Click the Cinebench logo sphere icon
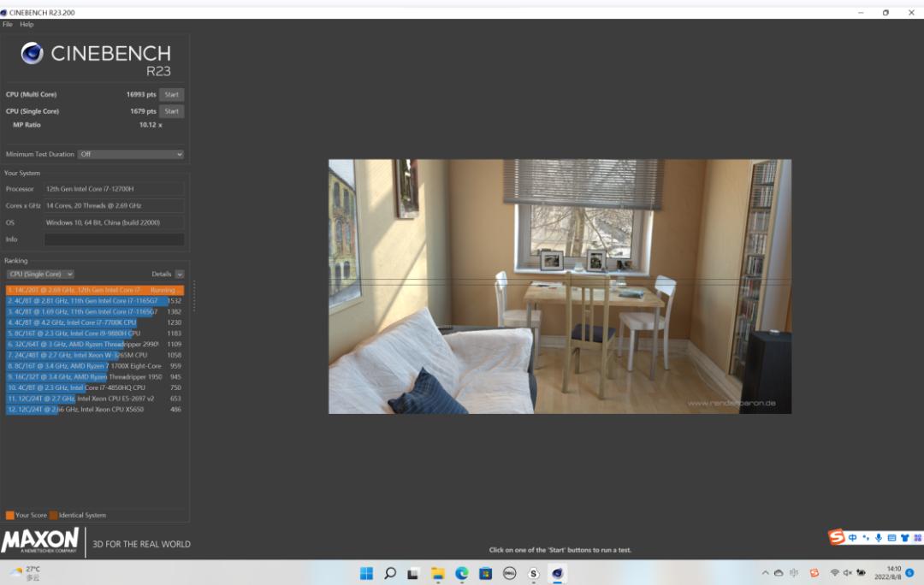Screen dimensions: 924x585 (33, 54)
